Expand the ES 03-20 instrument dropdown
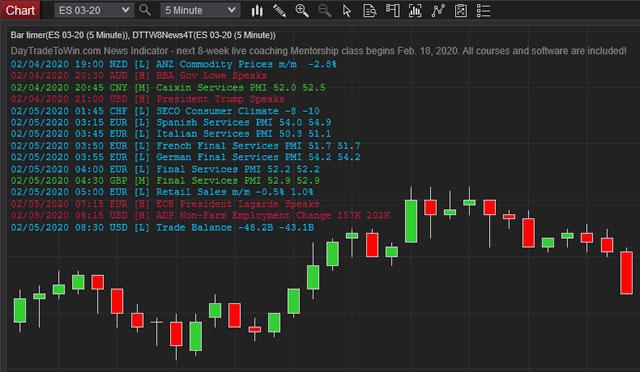The height and width of the screenshot is (372, 640). (x=94, y=10)
